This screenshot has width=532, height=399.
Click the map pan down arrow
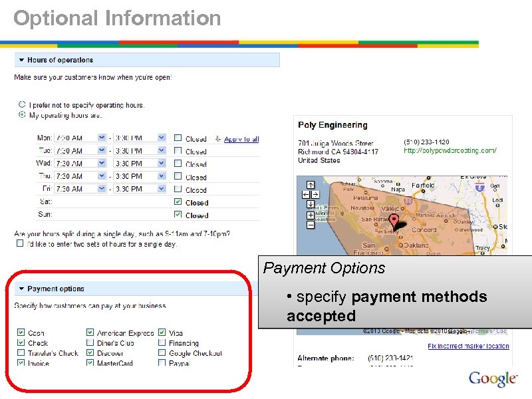click(311, 204)
